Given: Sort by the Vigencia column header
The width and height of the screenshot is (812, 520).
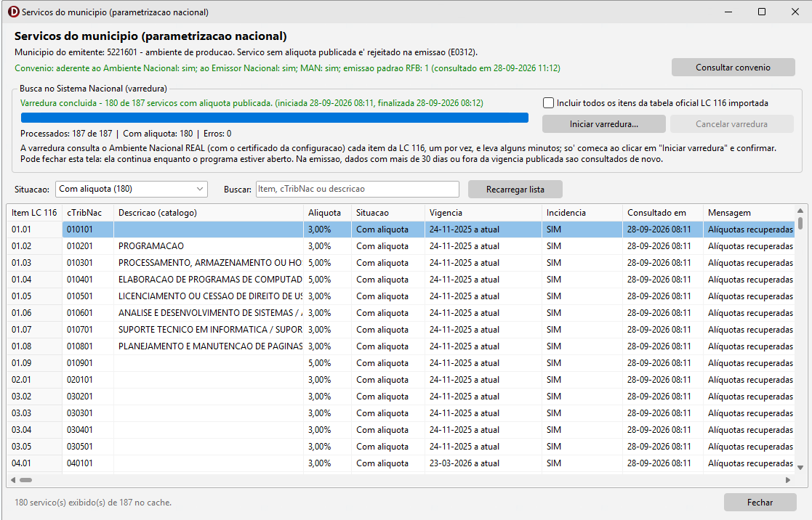Looking at the screenshot, I should [483, 213].
